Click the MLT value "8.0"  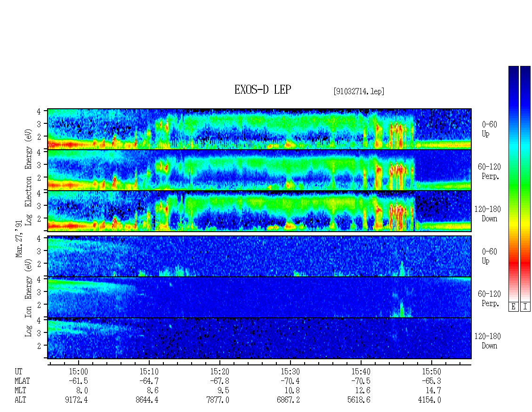click(82, 391)
